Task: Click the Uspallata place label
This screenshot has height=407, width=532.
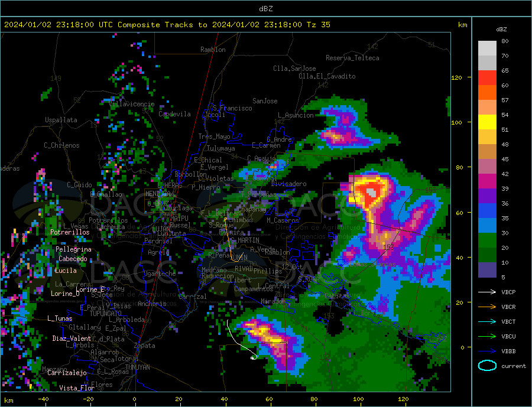Action: pos(61,120)
